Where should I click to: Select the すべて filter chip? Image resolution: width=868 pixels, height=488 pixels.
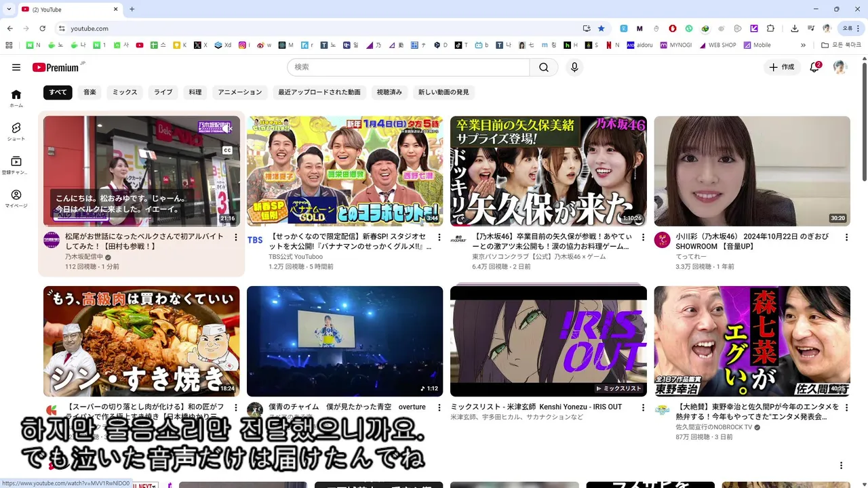pos(58,92)
